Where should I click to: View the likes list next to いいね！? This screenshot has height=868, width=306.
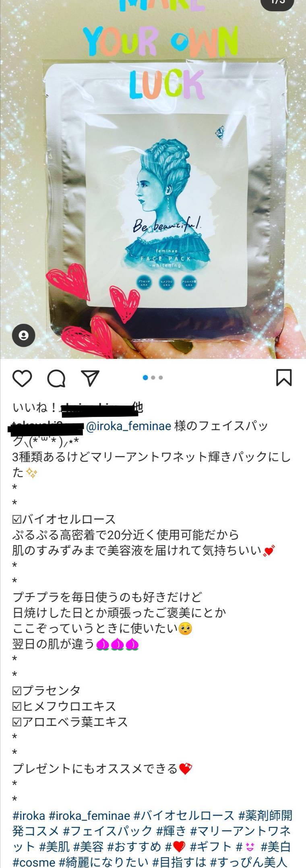[x=98, y=408]
